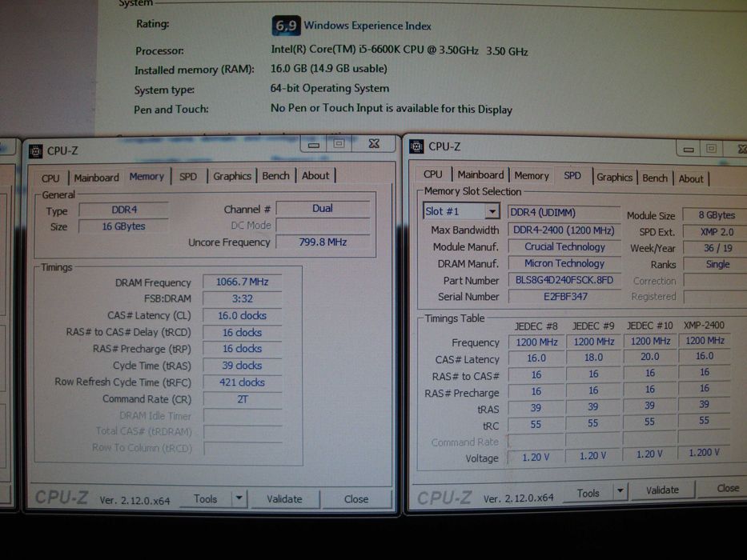The height and width of the screenshot is (560, 747).
Task: Click the Max Bandwidth field DDR4-2400 (1200 MHz)
Action: click(x=564, y=230)
